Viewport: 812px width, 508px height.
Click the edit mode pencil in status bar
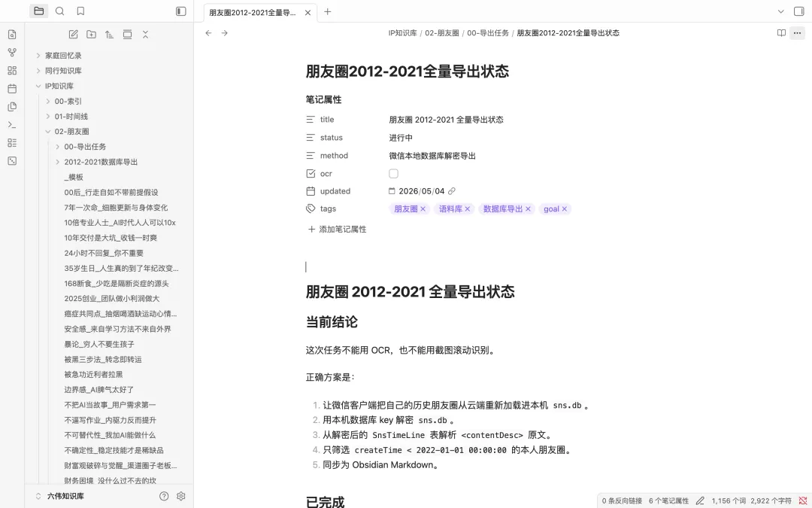(x=700, y=500)
